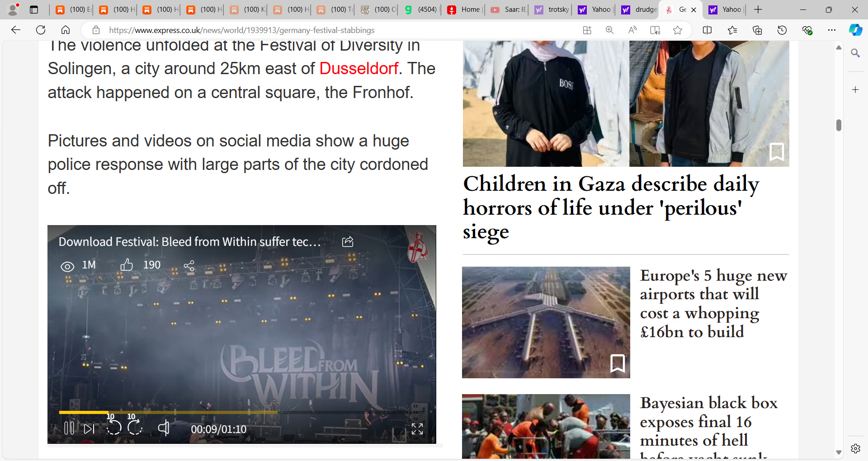The height and width of the screenshot is (461, 868).
Task: Bookmark the Europe airports article
Action: (618, 363)
